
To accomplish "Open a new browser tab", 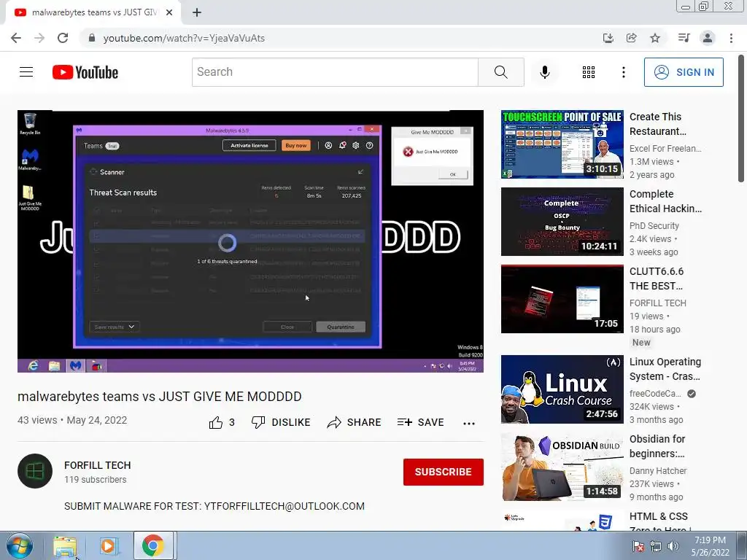I will (197, 13).
